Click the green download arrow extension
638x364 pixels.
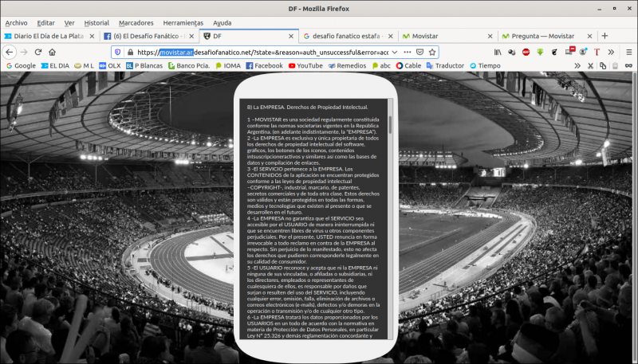point(540,52)
